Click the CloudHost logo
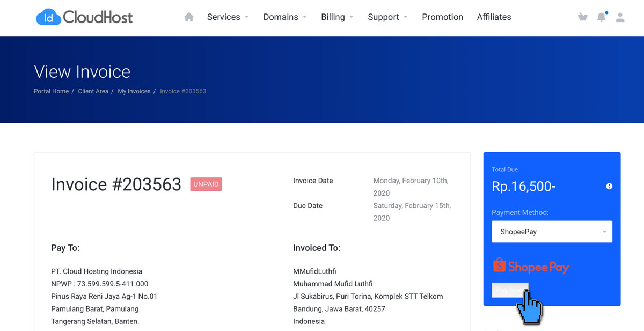 click(x=84, y=17)
